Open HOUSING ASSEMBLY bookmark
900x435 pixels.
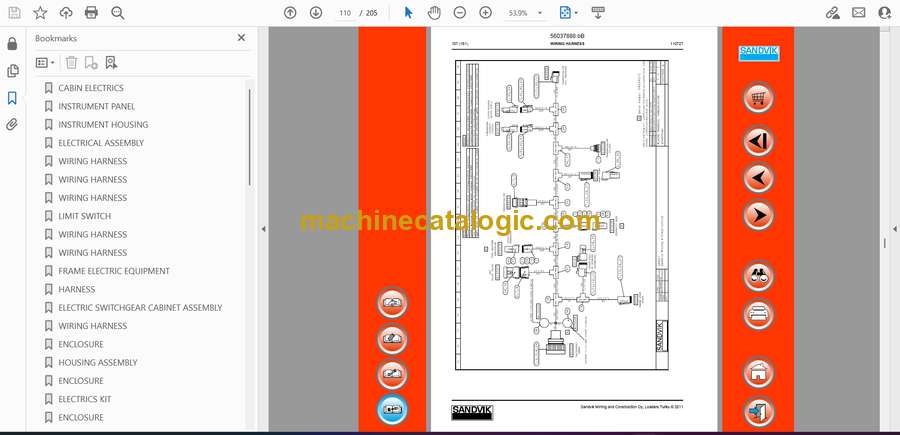click(x=98, y=363)
